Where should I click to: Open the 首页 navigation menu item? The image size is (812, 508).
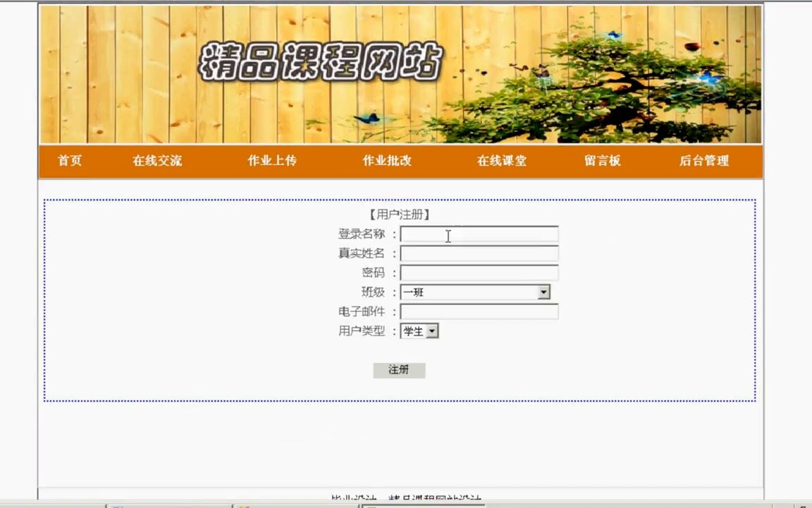[x=68, y=161]
